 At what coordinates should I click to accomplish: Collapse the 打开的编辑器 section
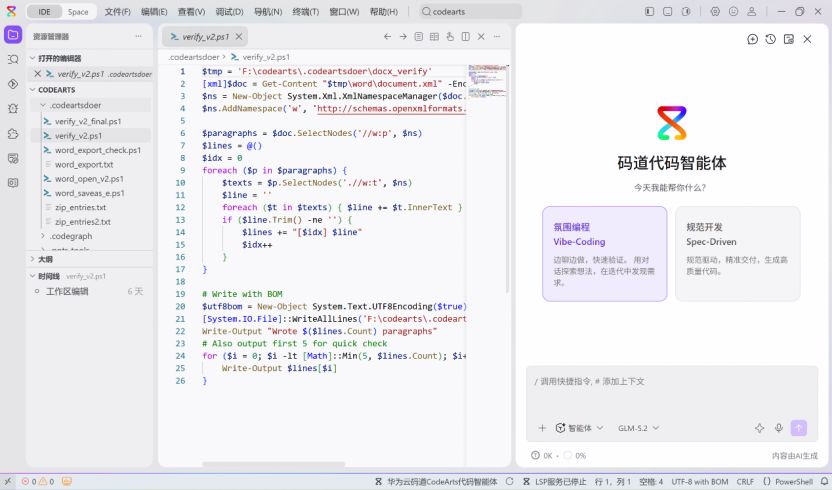(59, 58)
